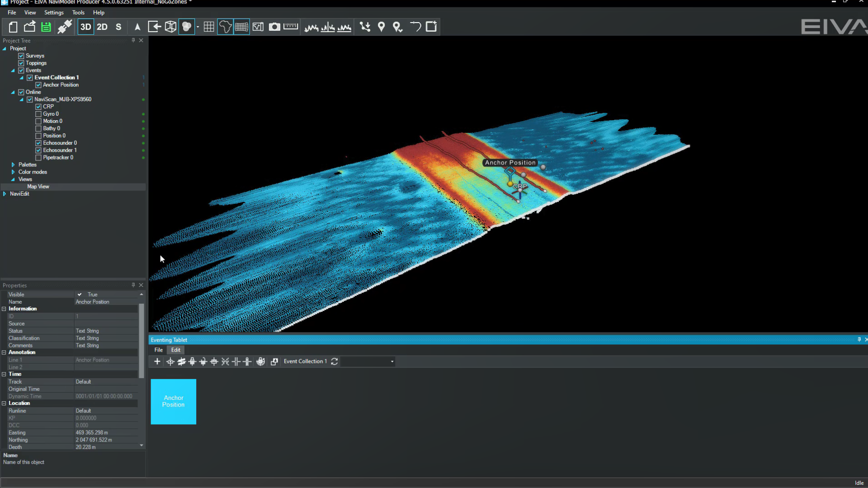Open the Edit tab in Eventing Tablet

[x=175, y=350]
